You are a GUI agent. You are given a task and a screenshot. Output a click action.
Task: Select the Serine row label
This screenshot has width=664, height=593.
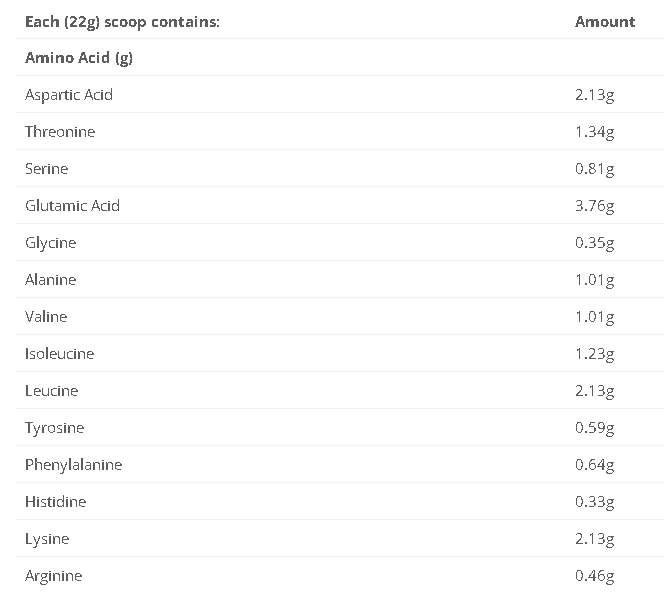tap(47, 169)
